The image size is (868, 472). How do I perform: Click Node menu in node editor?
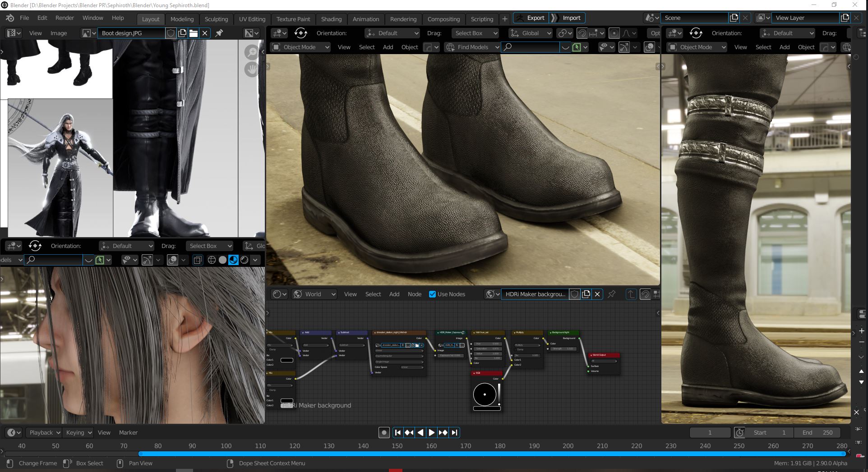tap(415, 294)
